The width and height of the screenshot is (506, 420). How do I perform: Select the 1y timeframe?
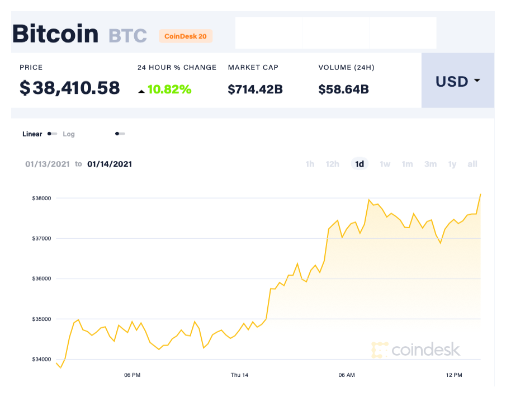(x=452, y=164)
